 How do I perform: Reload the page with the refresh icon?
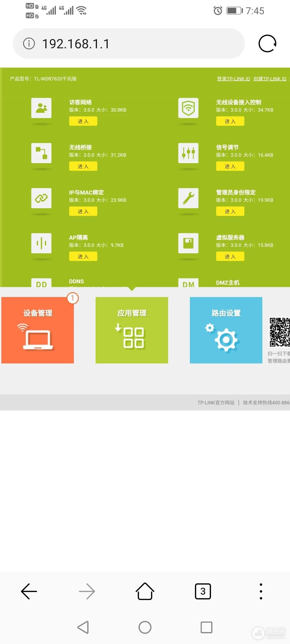267,43
